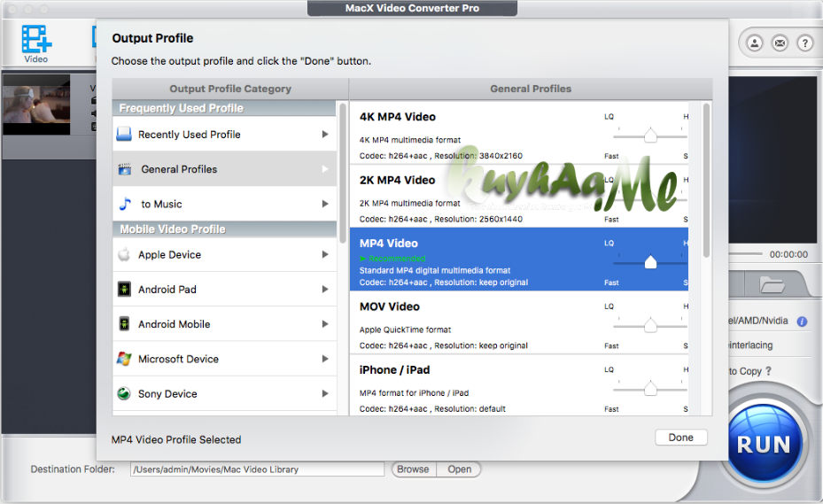This screenshot has height=504, width=823.
Task: Click the Open destination folder button
Action: coord(459,469)
